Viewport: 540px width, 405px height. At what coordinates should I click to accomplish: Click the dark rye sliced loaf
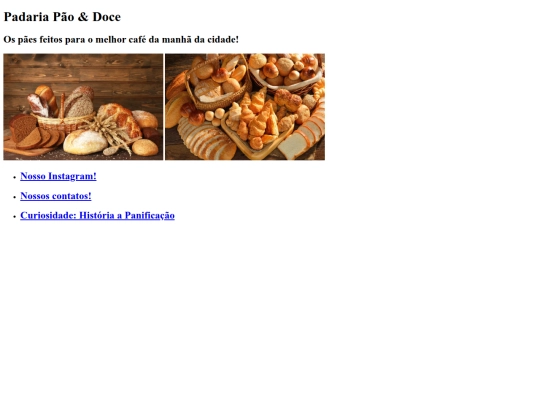pos(33,133)
